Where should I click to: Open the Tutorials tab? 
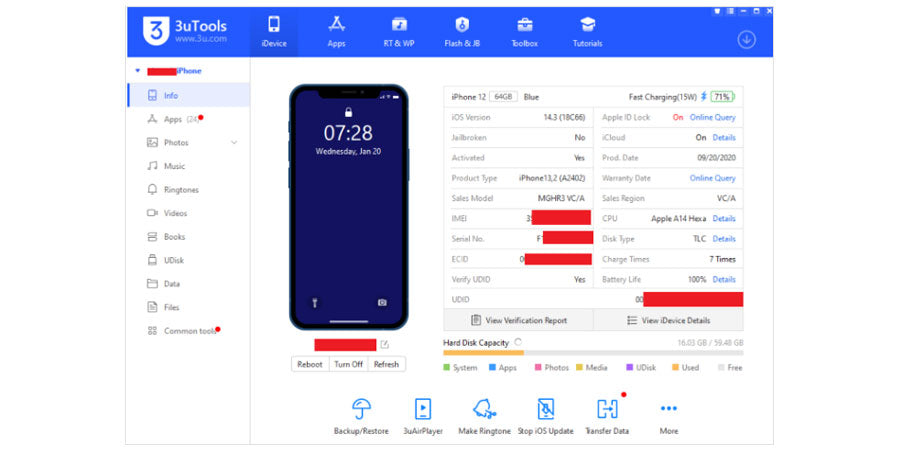coord(588,32)
